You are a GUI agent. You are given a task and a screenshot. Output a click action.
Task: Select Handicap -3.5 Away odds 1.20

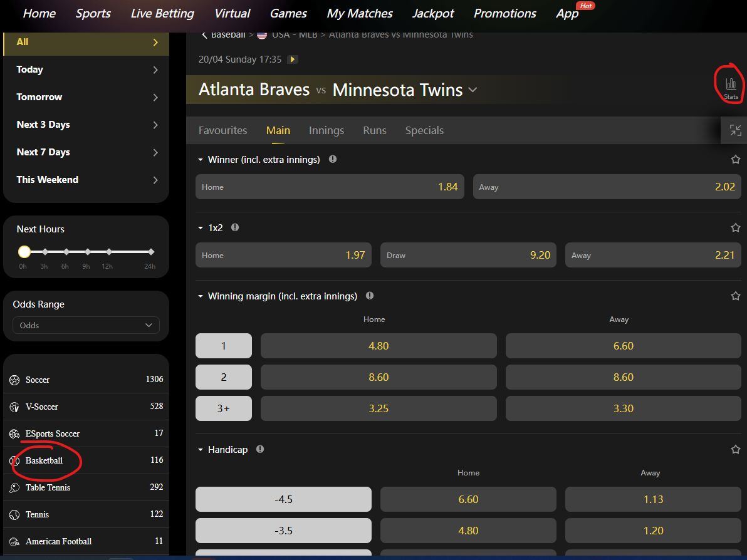653,531
